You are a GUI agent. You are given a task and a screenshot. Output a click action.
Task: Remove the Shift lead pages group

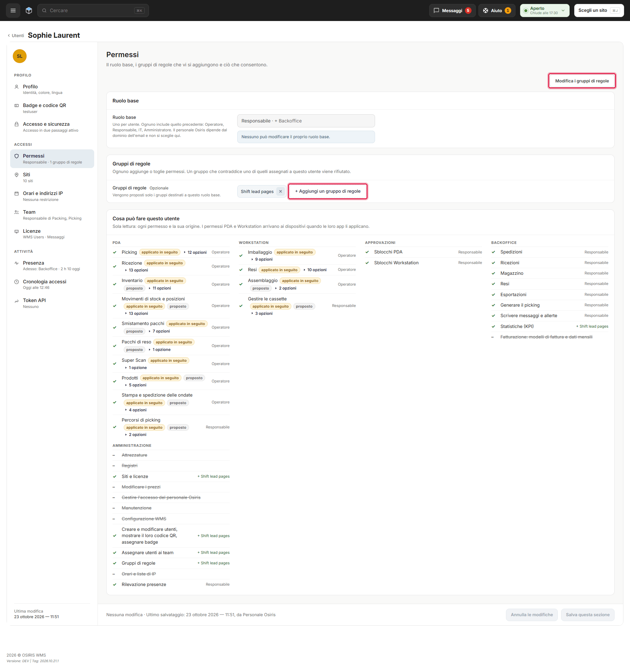[x=280, y=191]
